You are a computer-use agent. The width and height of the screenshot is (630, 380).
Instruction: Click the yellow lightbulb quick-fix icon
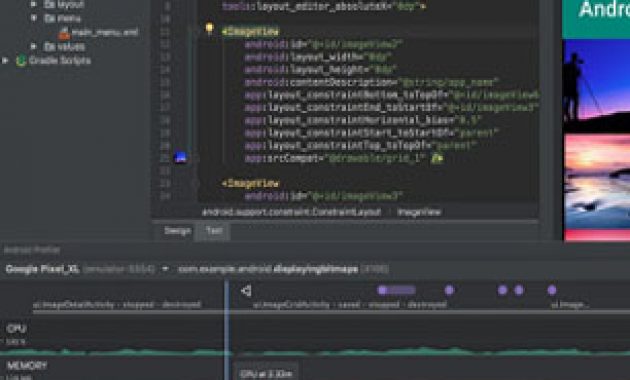click(x=209, y=28)
